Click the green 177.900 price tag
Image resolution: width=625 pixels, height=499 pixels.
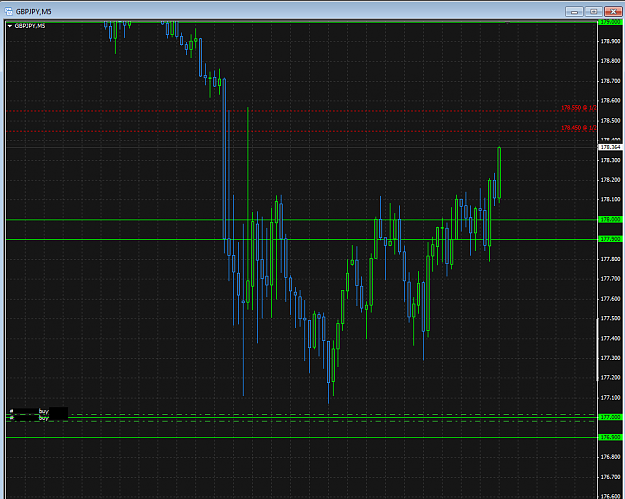coord(610,239)
